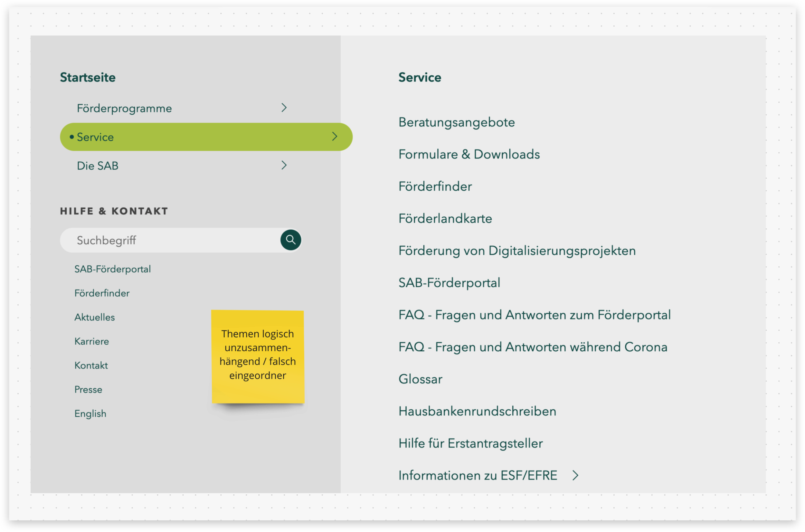Select the highlighted Service menu item
This screenshot has width=805, height=532.
click(x=95, y=137)
